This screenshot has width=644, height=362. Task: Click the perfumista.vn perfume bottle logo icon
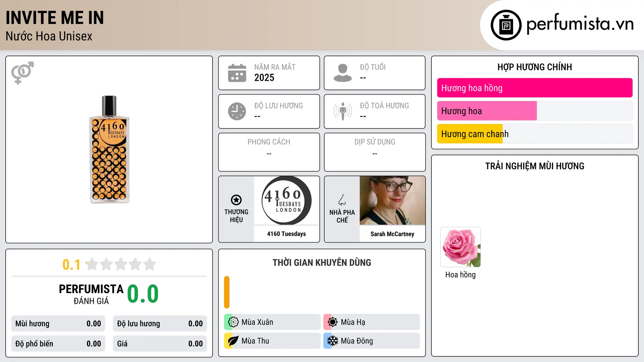[506, 25]
